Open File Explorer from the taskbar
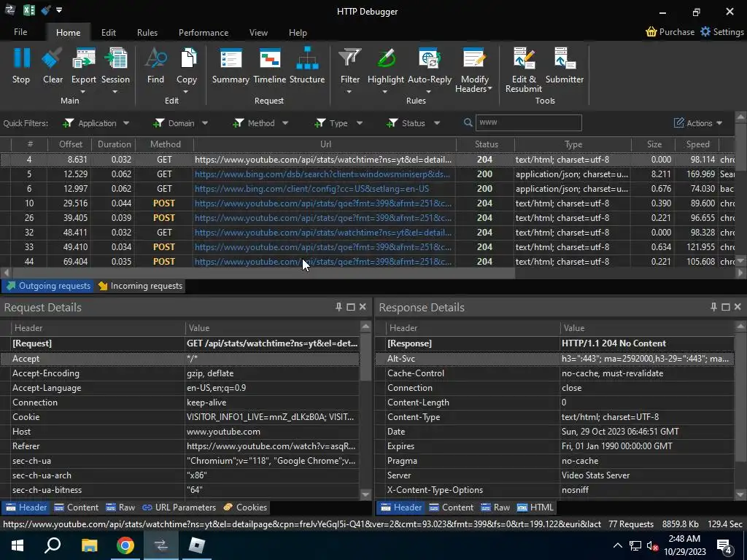747x560 pixels. click(x=89, y=545)
